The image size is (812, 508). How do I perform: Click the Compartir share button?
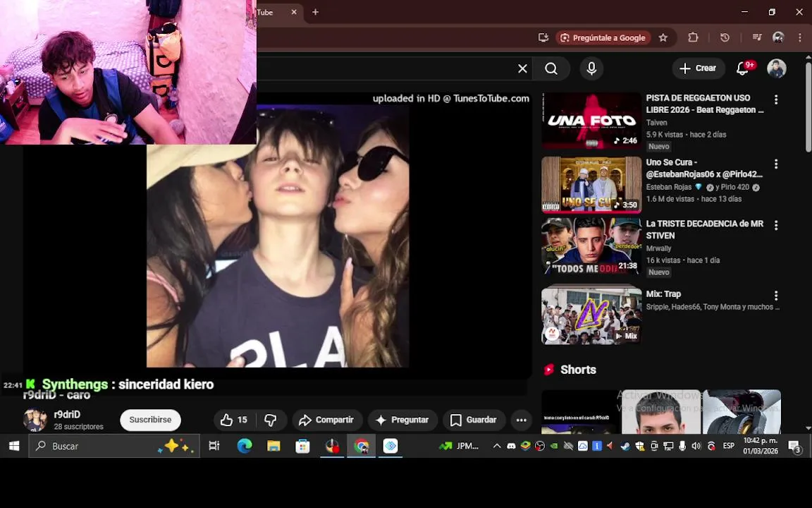(326, 420)
